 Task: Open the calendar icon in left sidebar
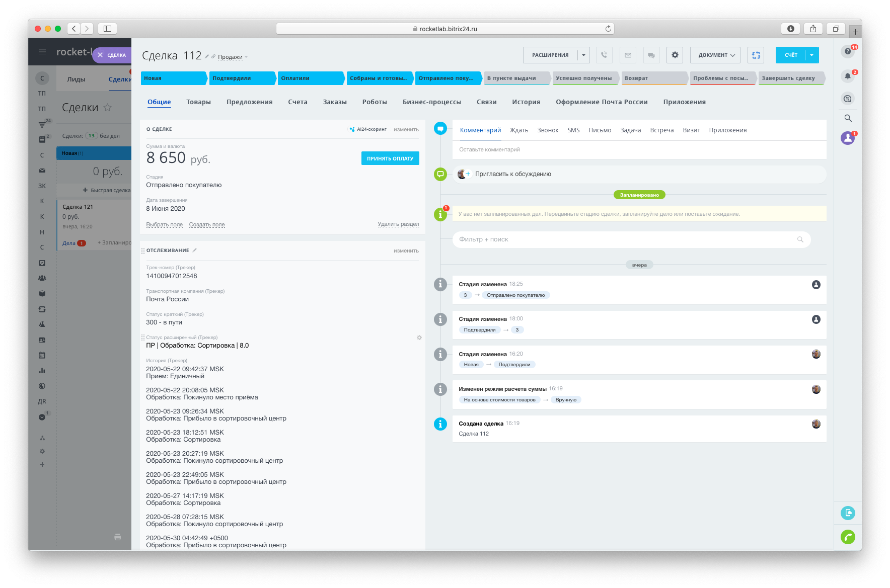point(42,355)
